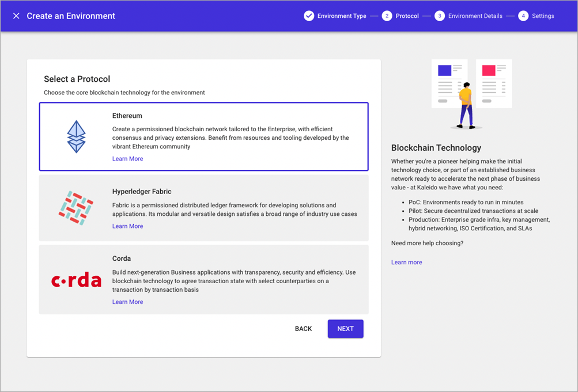The width and height of the screenshot is (578, 392).
Task: Click the step 2 Protocol circle
Action: pos(387,16)
